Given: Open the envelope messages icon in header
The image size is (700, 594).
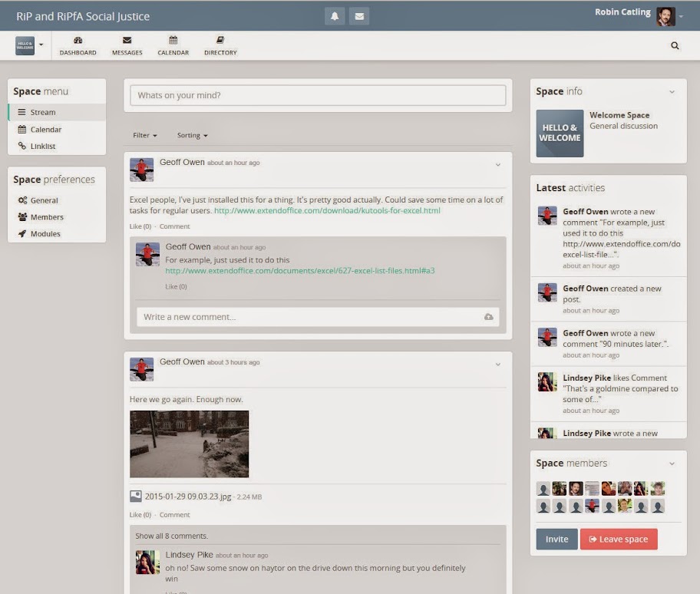Looking at the screenshot, I should coord(359,17).
